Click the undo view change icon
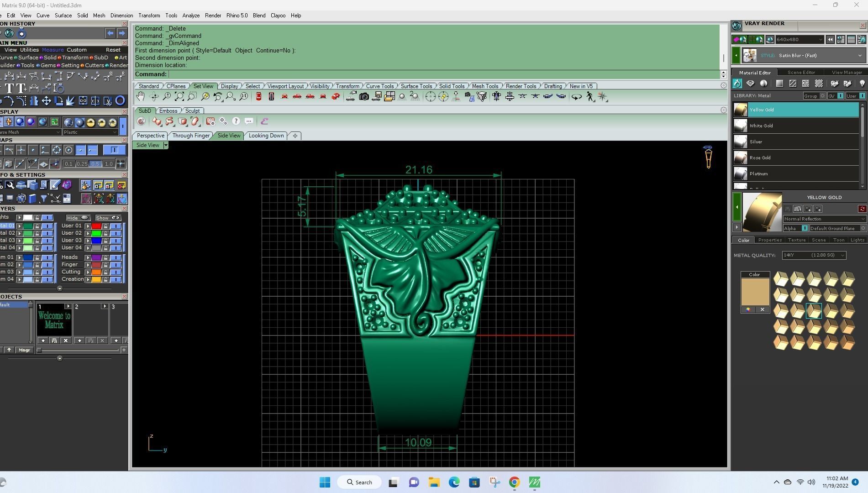Image resolution: width=868 pixels, height=493 pixels. tap(218, 96)
